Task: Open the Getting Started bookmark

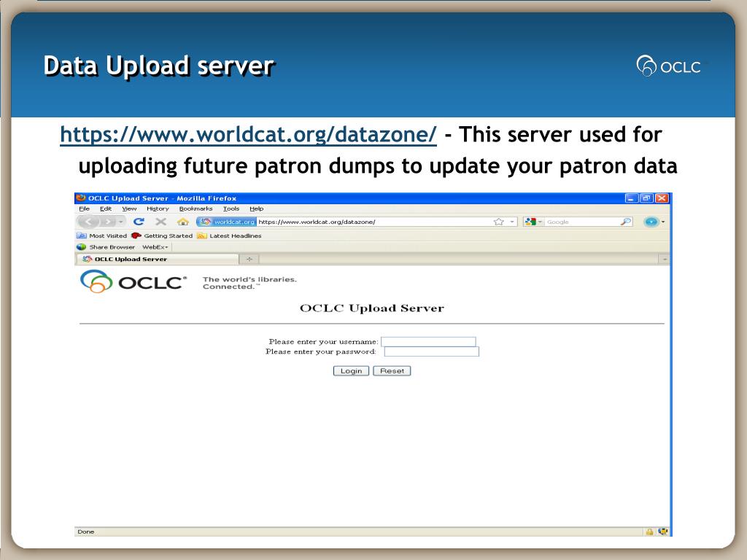Action: (162, 236)
